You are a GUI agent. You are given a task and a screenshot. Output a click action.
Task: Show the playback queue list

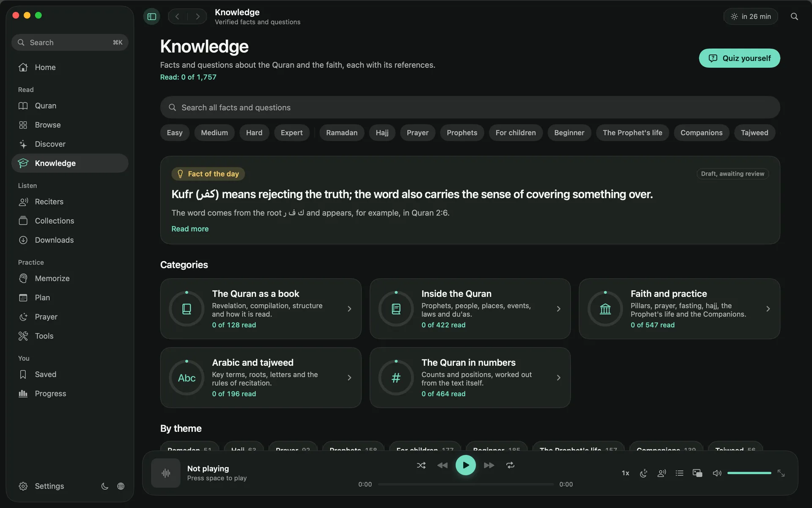(680, 473)
